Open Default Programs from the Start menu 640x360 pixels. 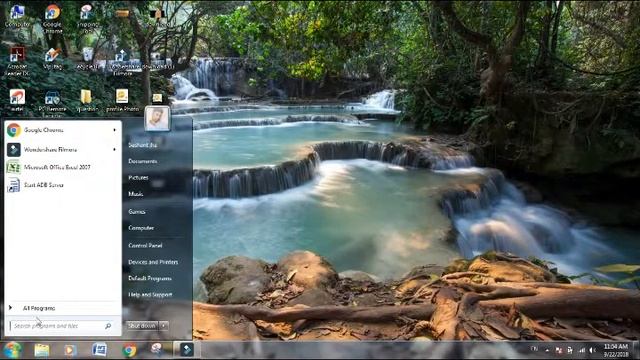[150, 278]
